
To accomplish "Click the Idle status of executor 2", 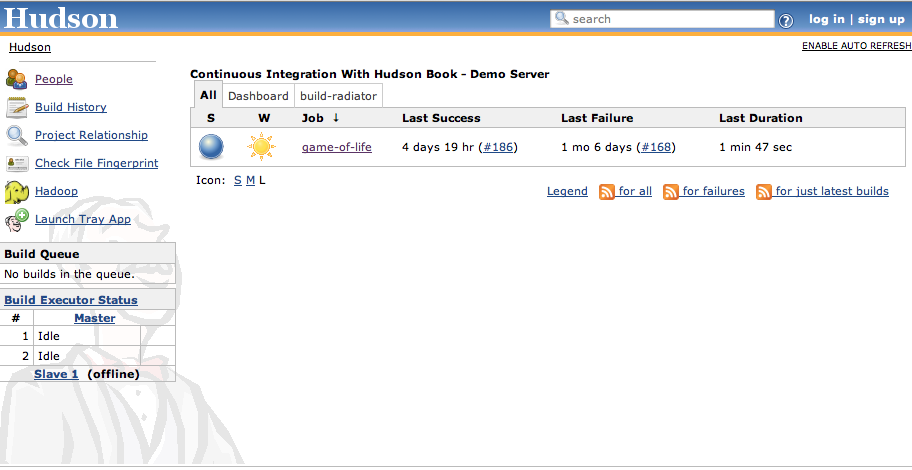I will (x=49, y=356).
